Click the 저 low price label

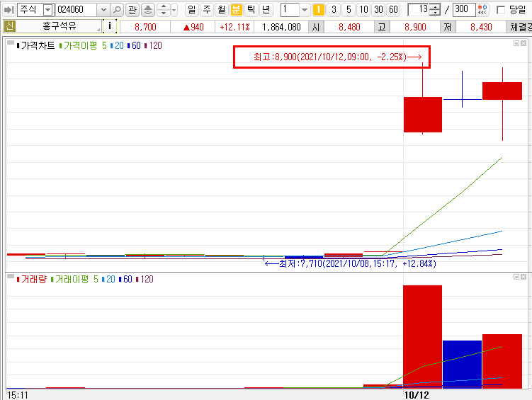pyautogui.click(x=448, y=27)
